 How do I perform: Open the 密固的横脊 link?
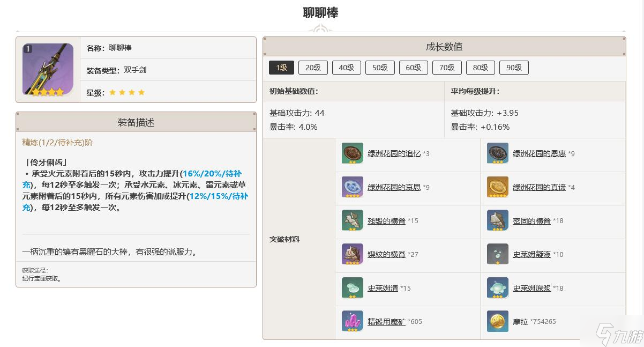pyautogui.click(x=531, y=221)
